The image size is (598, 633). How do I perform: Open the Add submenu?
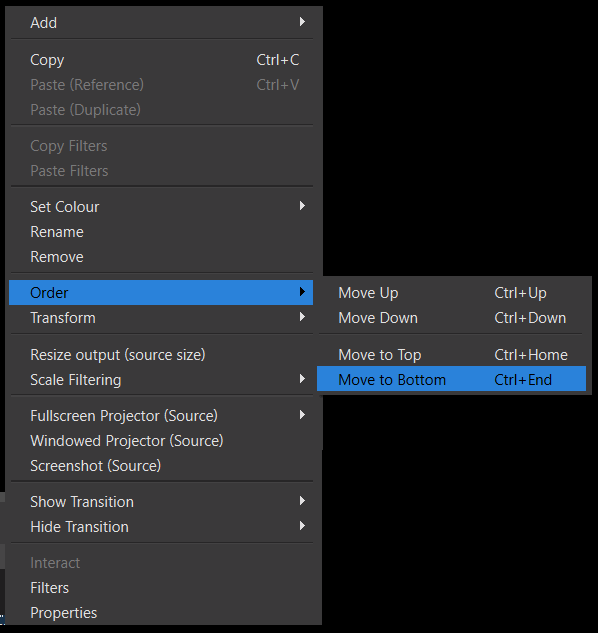(x=161, y=23)
